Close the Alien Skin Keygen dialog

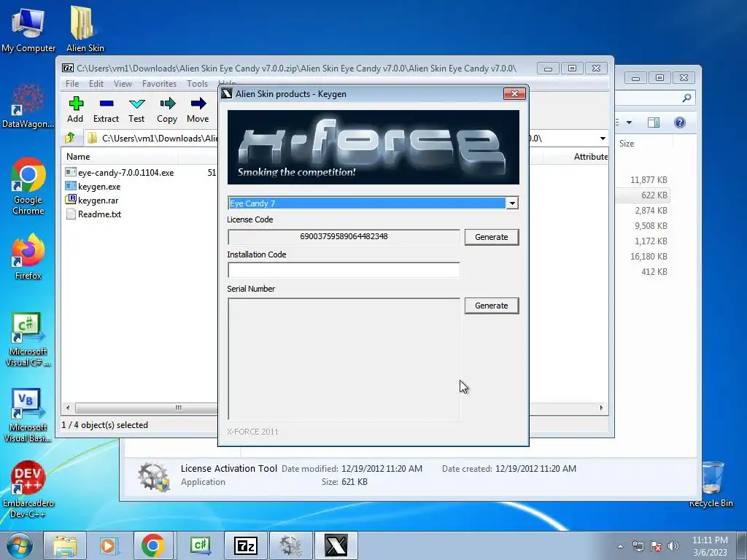(x=514, y=94)
